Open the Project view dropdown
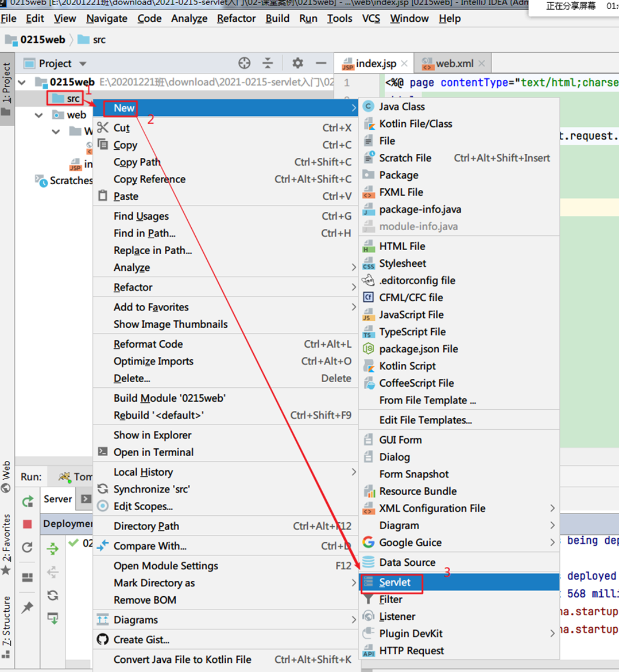 83,64
